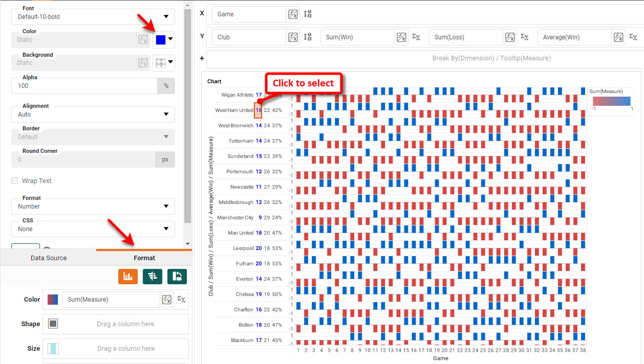The height and width of the screenshot is (364, 644).
Task: Click the Sum(Measure) legend title
Action: 606,92
